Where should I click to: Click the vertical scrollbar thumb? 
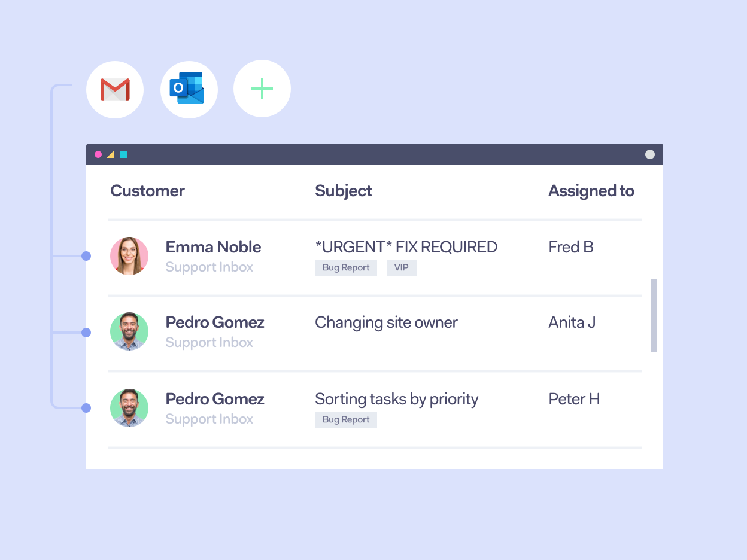tap(654, 316)
